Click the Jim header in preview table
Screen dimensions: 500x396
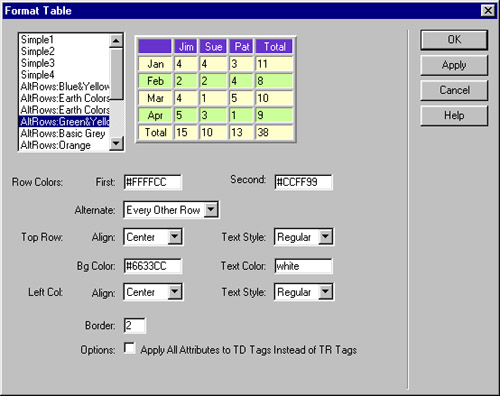186,46
